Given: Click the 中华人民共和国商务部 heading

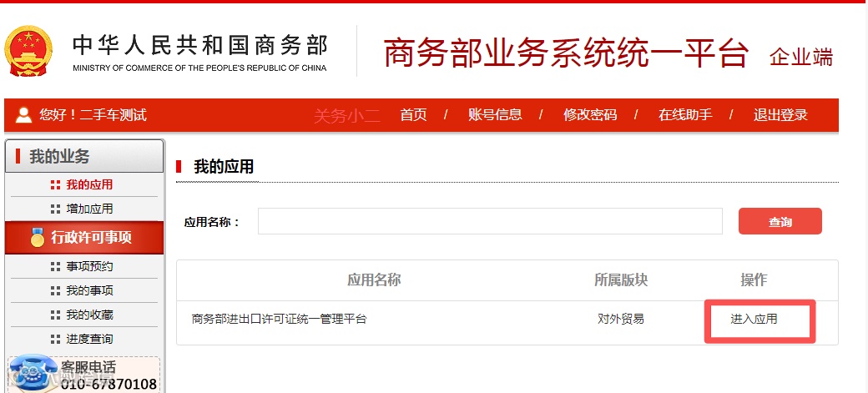Looking at the screenshot, I should pos(199,45).
